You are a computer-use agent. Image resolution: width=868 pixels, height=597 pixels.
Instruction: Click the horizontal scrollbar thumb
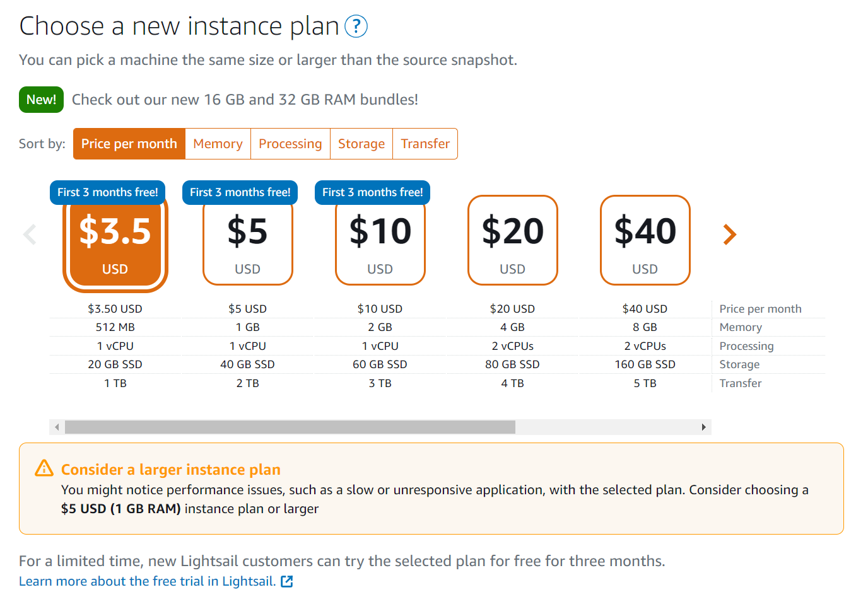click(290, 427)
